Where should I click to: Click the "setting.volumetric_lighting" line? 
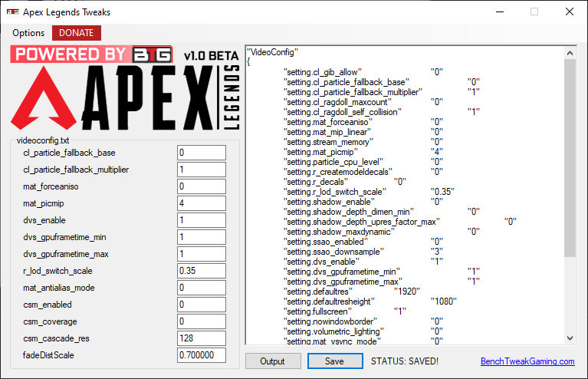(x=363, y=331)
